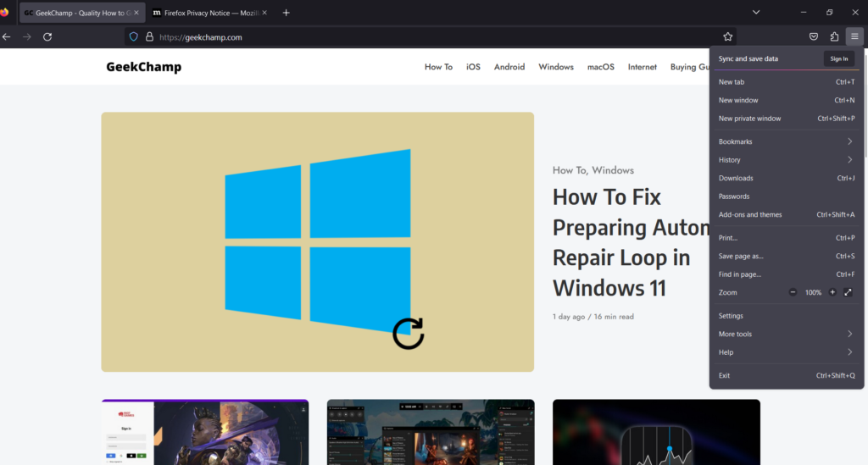Open the Extensions puzzle icon

[x=834, y=36]
